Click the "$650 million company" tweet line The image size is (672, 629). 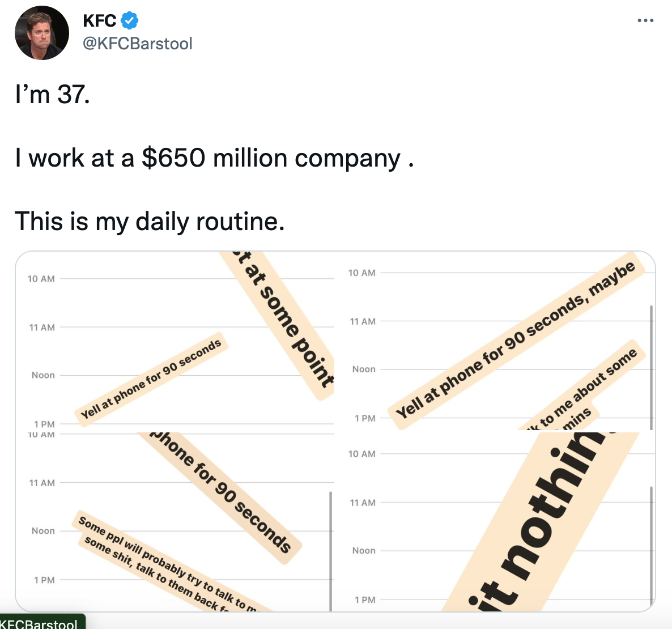click(214, 158)
